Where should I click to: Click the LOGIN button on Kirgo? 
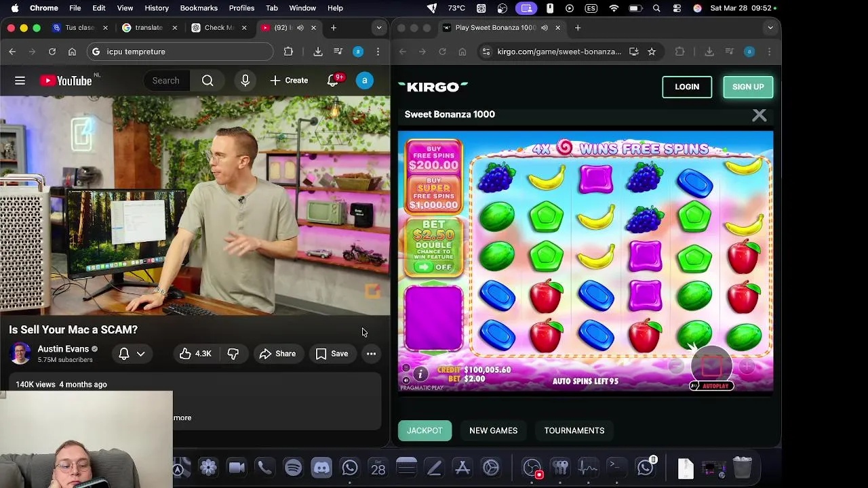pos(687,87)
